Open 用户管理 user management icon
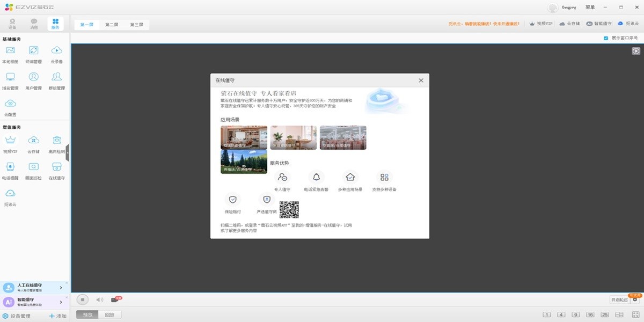The height and width of the screenshot is (322, 644). coord(33,79)
